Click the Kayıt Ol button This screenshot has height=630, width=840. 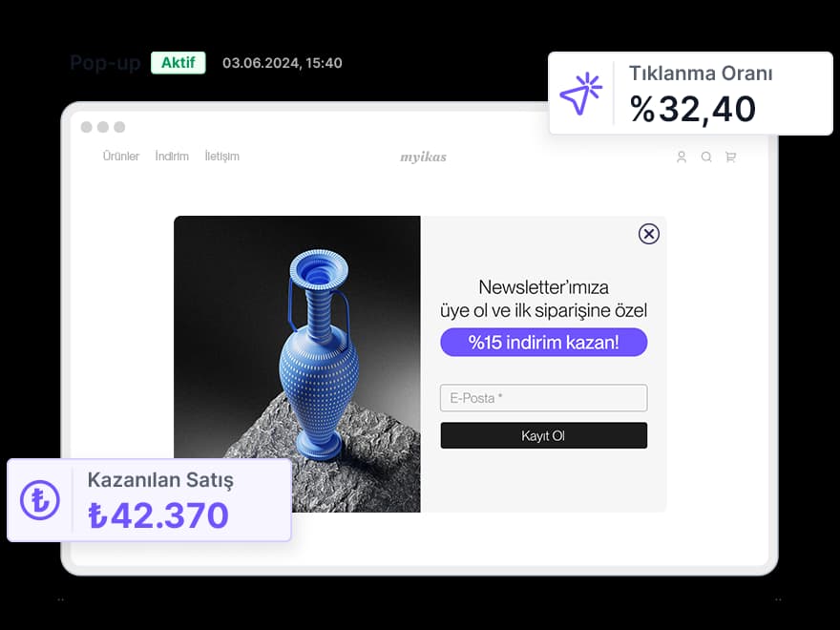pos(544,435)
